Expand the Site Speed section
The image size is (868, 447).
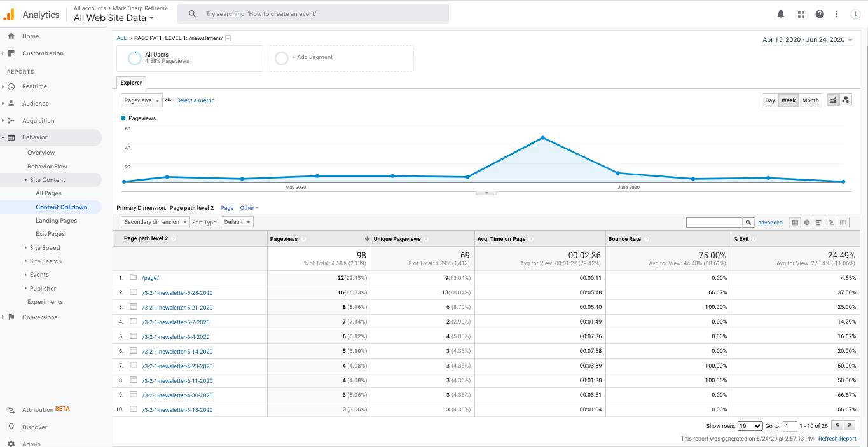(45, 248)
